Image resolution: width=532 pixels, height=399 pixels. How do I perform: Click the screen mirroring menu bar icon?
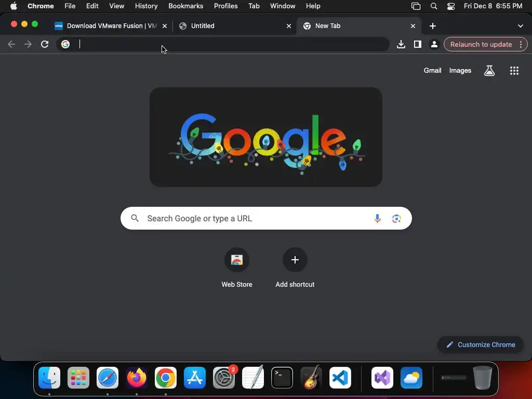coord(416,6)
